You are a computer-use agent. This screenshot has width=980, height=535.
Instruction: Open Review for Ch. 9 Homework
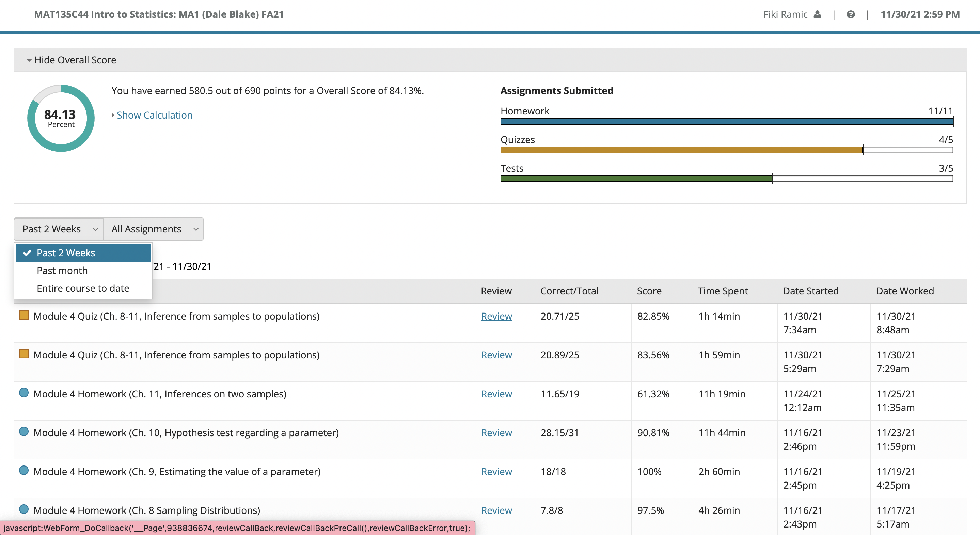[x=496, y=471]
